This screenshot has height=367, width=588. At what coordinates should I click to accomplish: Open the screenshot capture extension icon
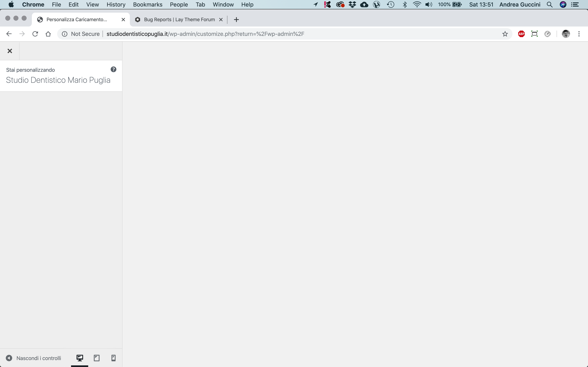coord(534,34)
